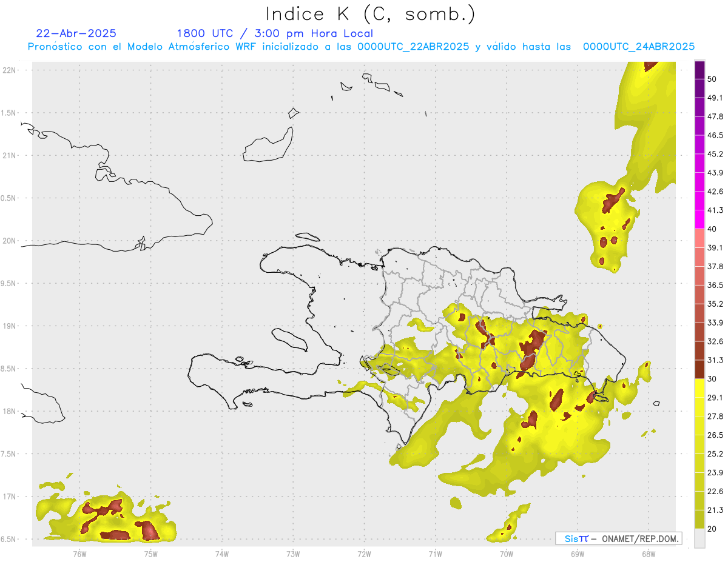Viewport: 728px width, 562px height.
Task: Click the "SisTT – ONAMET/REP.DOM." credit label
Action: [619, 538]
